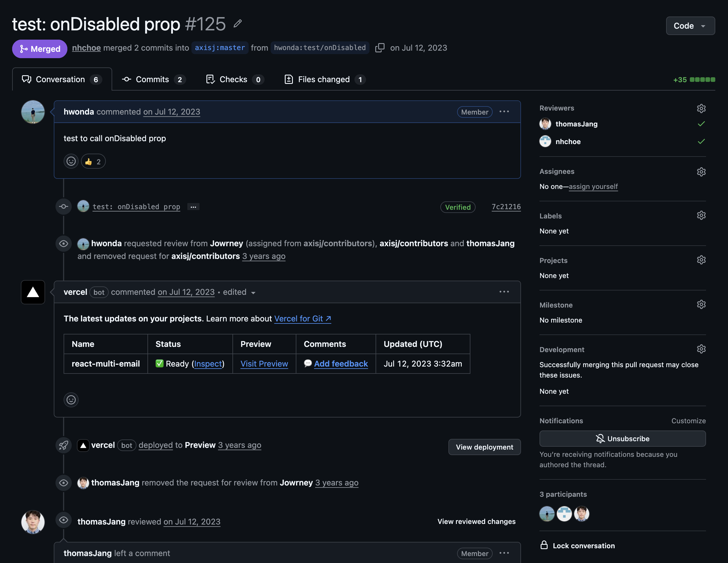Screen dimensions: 728x563
Task: Click the assign yourself link
Action: 593,186
